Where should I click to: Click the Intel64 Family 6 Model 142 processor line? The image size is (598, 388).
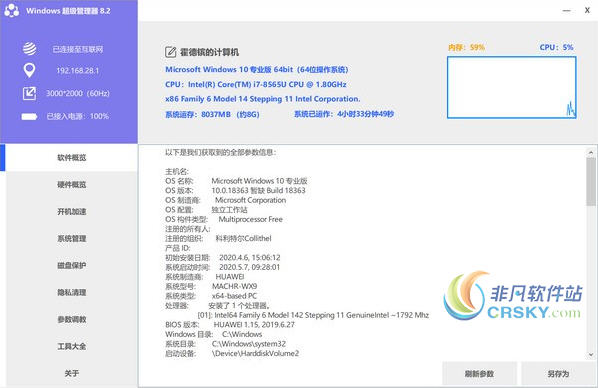(x=313, y=315)
